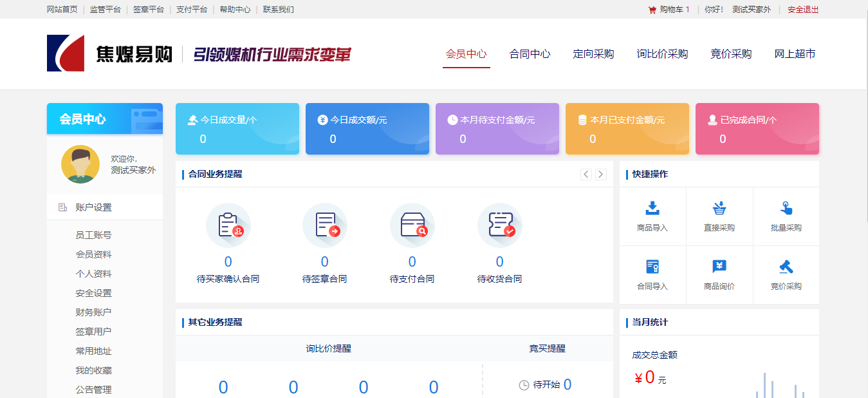
Task: Open 商品询价 speech bubble icon
Action: click(x=719, y=267)
